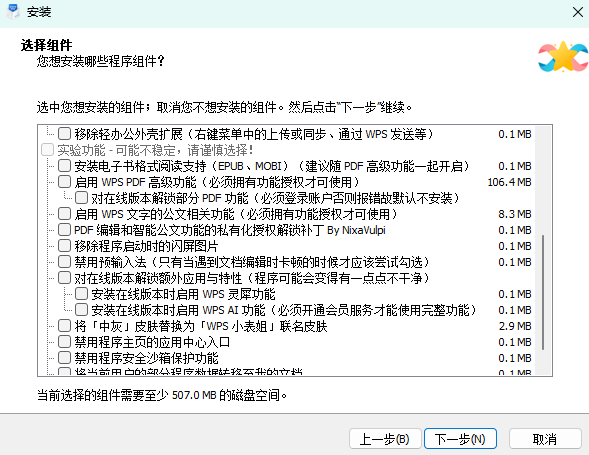Go back with 上一步(B) button
The width and height of the screenshot is (589, 455).
click(385, 439)
